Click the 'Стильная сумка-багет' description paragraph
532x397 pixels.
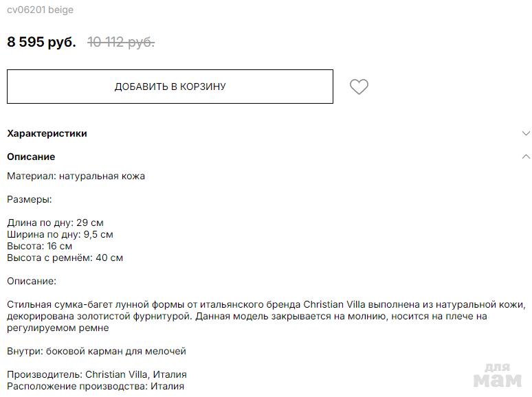point(266,316)
